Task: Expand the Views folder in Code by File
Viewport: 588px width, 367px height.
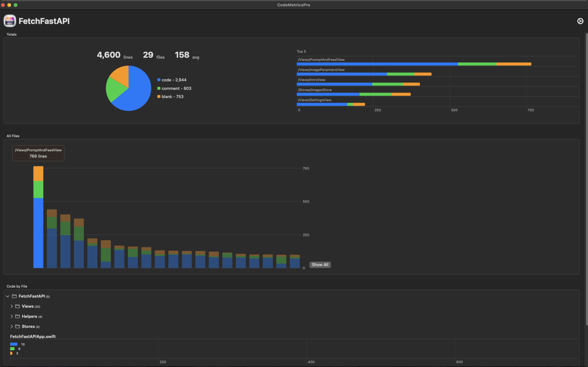Action: click(x=11, y=306)
